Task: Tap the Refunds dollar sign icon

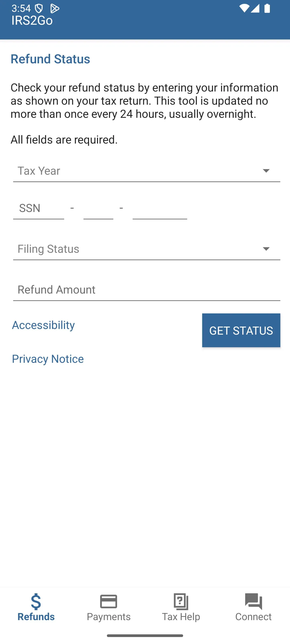Action: pos(36,602)
